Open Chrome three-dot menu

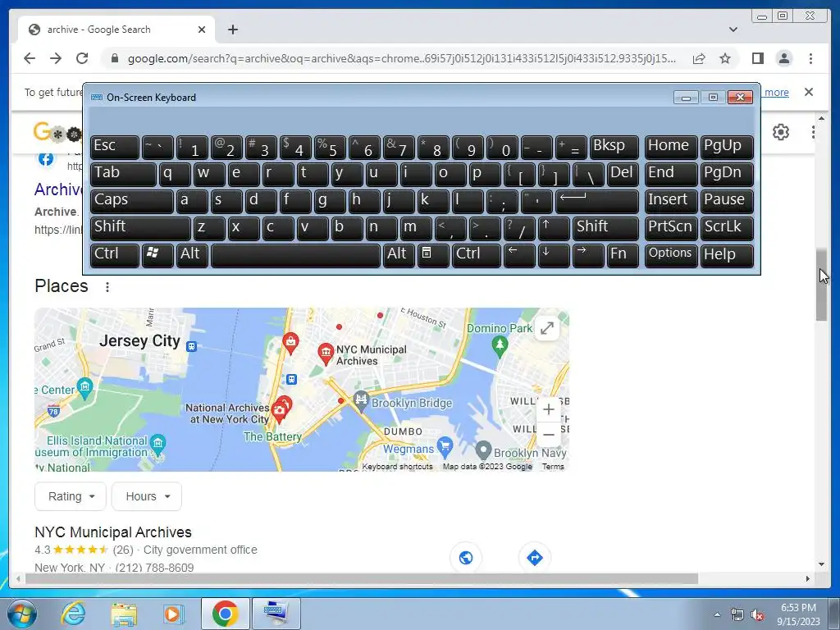click(810, 58)
